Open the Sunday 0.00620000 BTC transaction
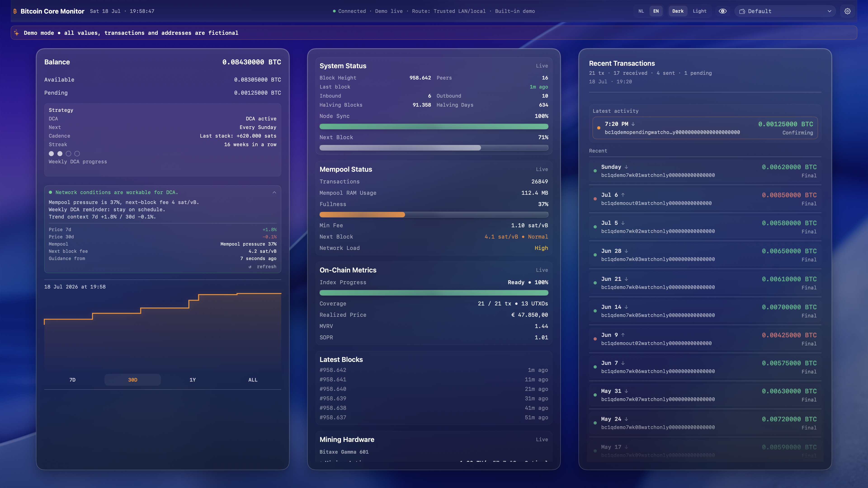The height and width of the screenshot is (488, 868). click(x=705, y=171)
